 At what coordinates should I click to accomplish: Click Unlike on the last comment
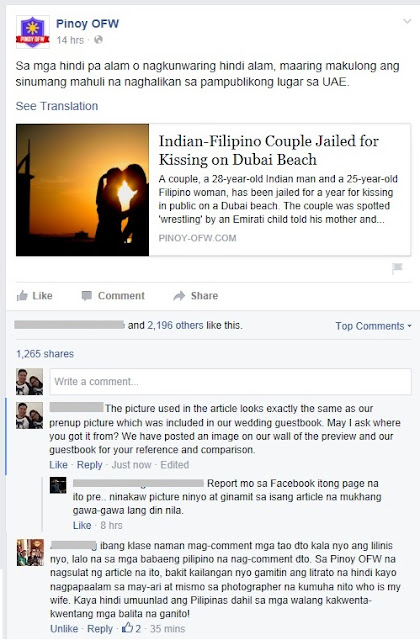point(64,629)
